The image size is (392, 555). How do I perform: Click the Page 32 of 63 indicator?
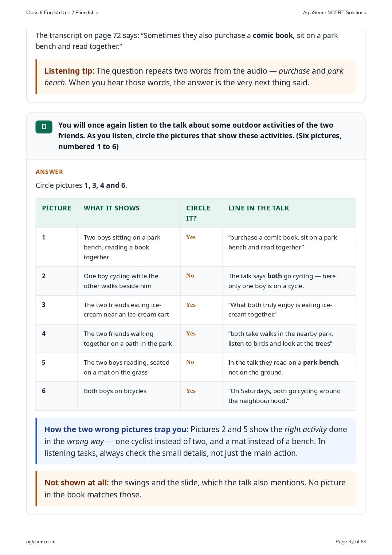(350, 542)
